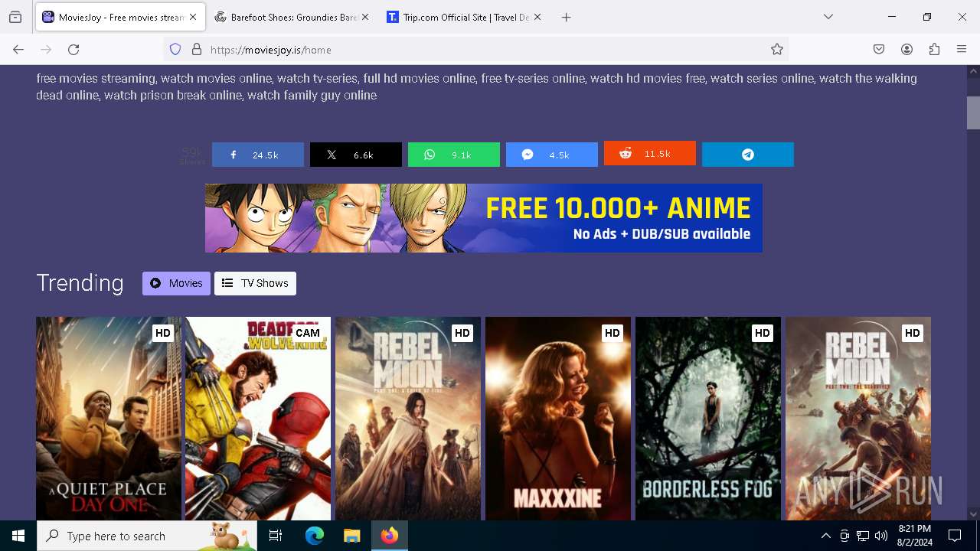
Task: Close the Barefoot Shoes tab
Action: tap(365, 17)
